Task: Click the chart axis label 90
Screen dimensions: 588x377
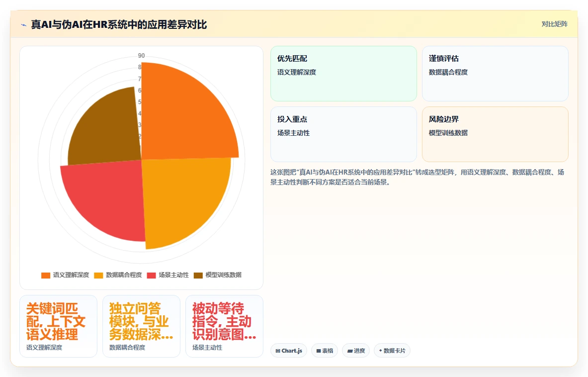Action: (x=141, y=56)
